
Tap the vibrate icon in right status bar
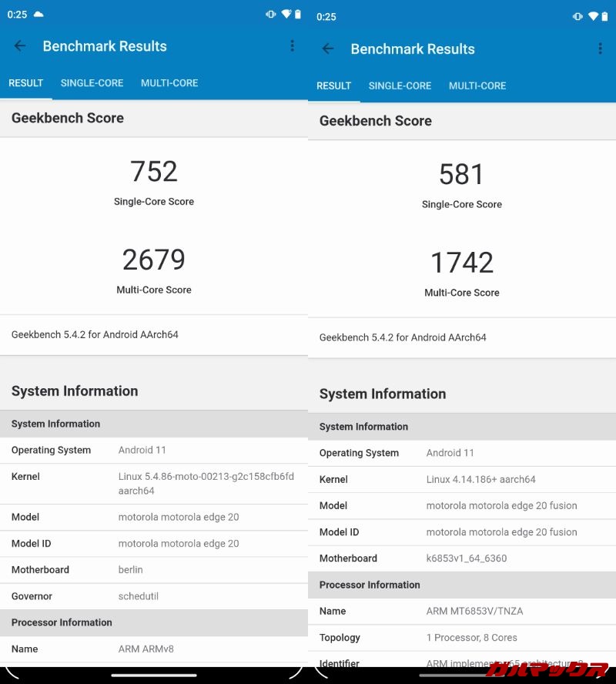577,16
